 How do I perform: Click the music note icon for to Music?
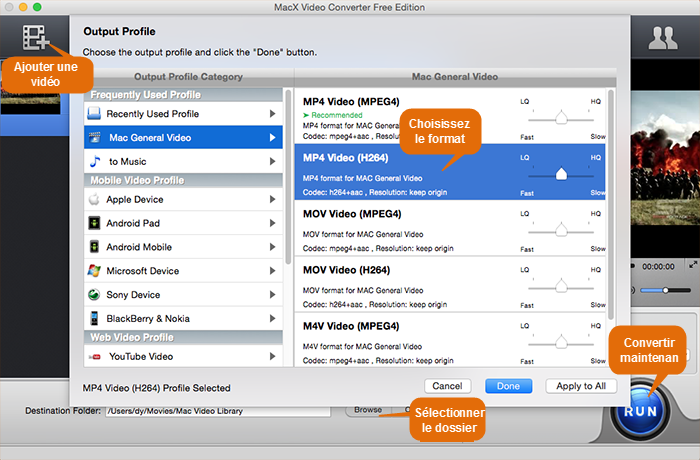pyautogui.click(x=95, y=161)
